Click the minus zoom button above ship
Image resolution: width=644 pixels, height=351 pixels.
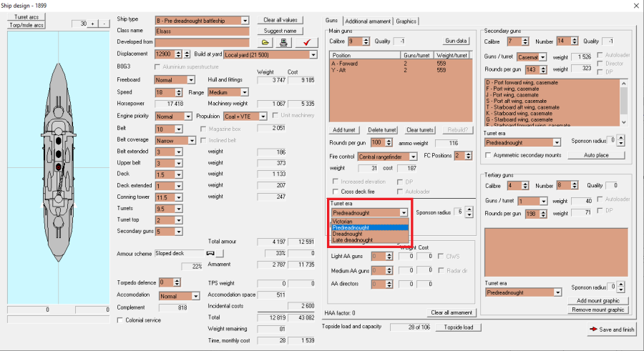point(104,24)
